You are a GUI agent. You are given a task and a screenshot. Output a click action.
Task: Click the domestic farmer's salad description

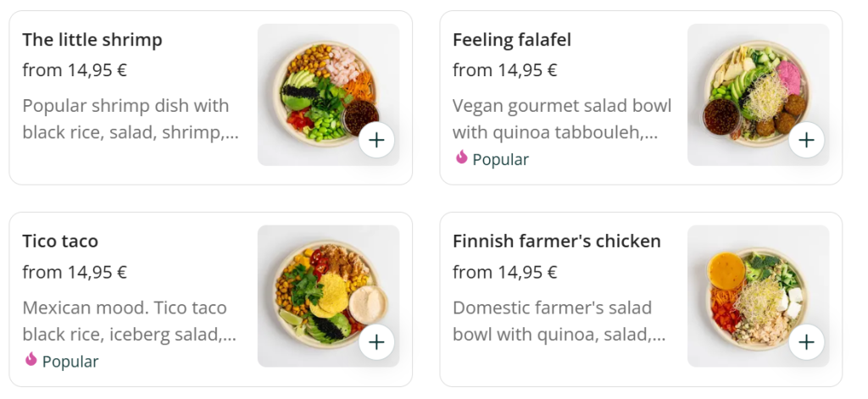tap(559, 321)
